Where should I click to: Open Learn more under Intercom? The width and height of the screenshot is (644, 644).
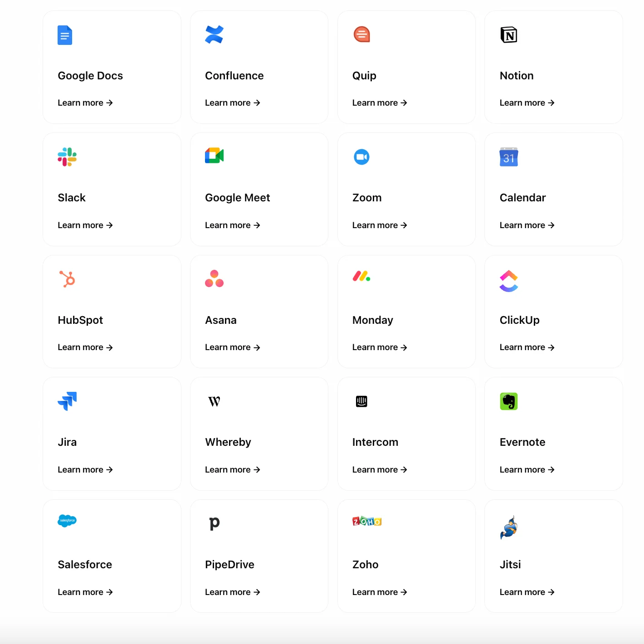[x=380, y=470]
